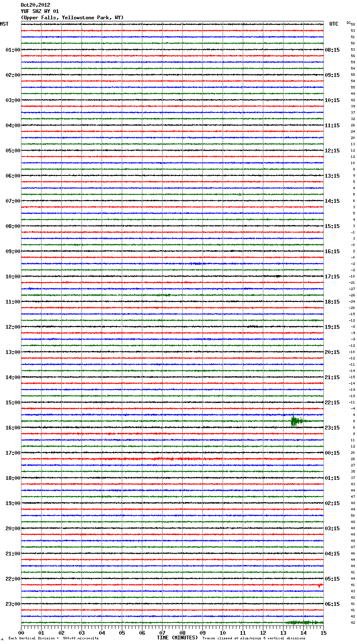
Task: Click the 01:00 MST time label
Action: click(13, 50)
